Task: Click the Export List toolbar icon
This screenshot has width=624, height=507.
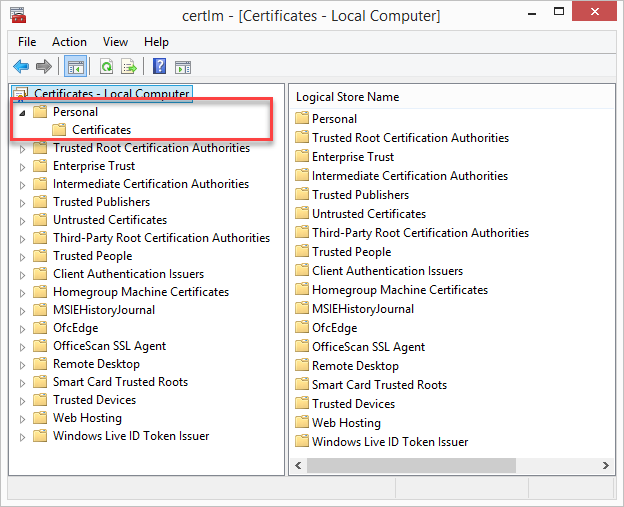Action: point(129,67)
